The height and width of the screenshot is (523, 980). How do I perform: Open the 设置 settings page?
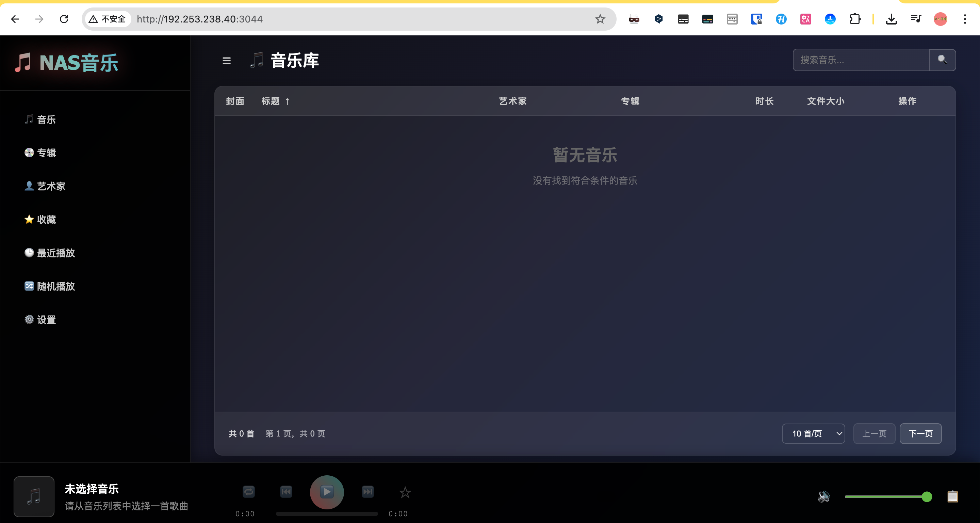46,320
